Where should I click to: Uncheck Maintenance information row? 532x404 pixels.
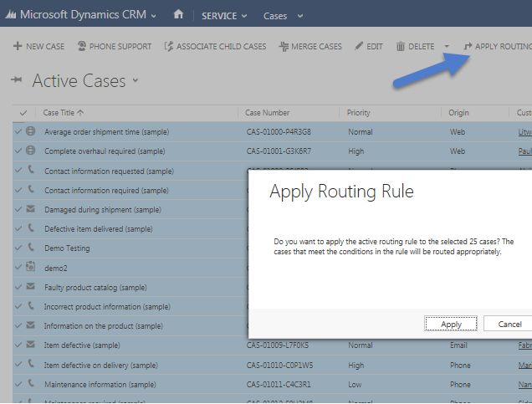(18, 384)
